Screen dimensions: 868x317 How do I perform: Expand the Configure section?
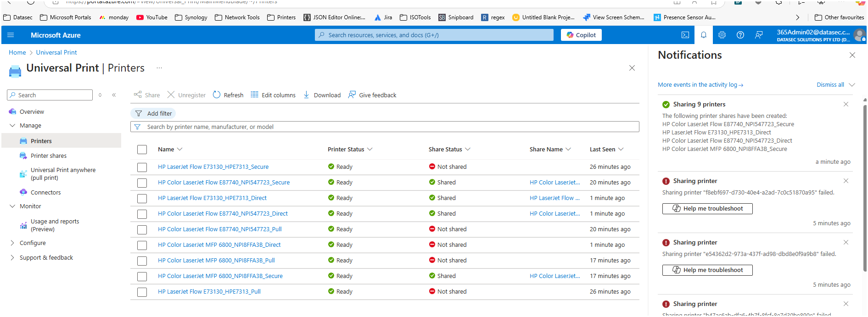12,243
